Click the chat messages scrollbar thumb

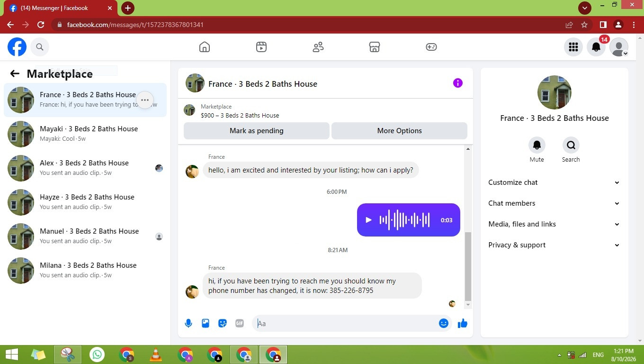[468, 267]
